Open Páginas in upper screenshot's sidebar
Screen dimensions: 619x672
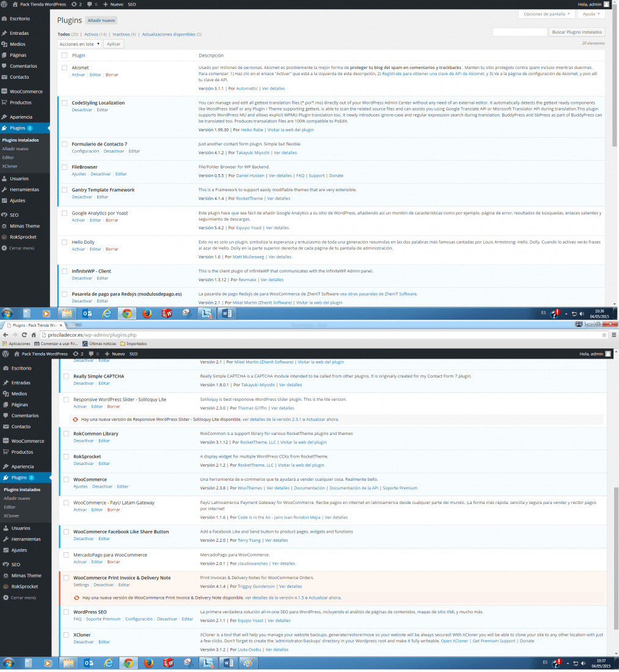coord(18,55)
